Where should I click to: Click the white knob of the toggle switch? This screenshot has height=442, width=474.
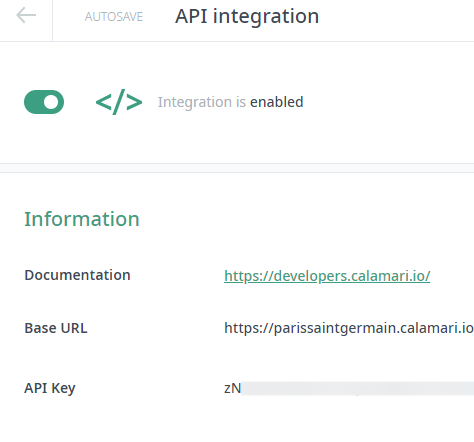(x=51, y=102)
